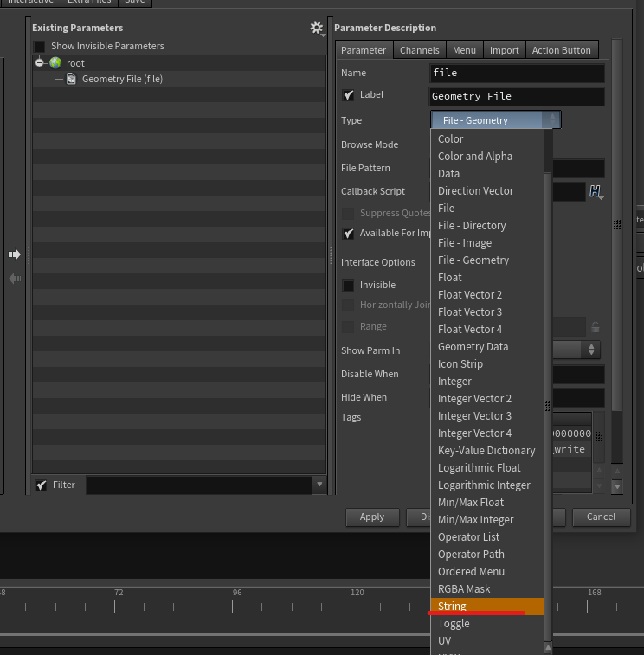Open the Type dropdown showing File - Geometry
This screenshot has width=644, height=655.
(x=495, y=120)
